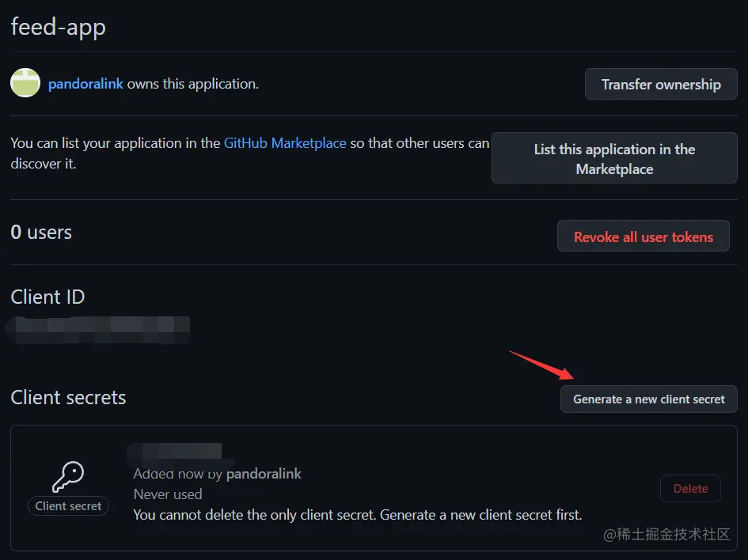
Task: Click the red arrow annotation
Action: click(x=541, y=365)
